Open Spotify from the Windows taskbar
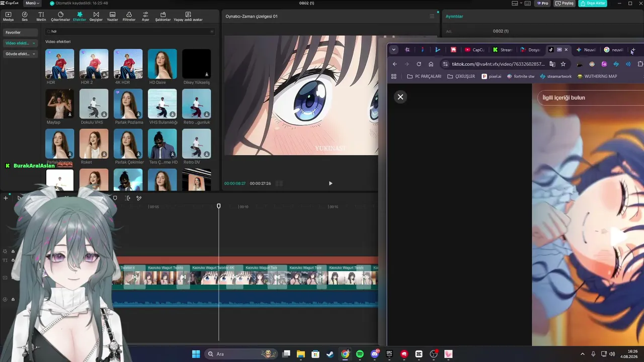Screen dimensions: 644x362 tap(360, 354)
